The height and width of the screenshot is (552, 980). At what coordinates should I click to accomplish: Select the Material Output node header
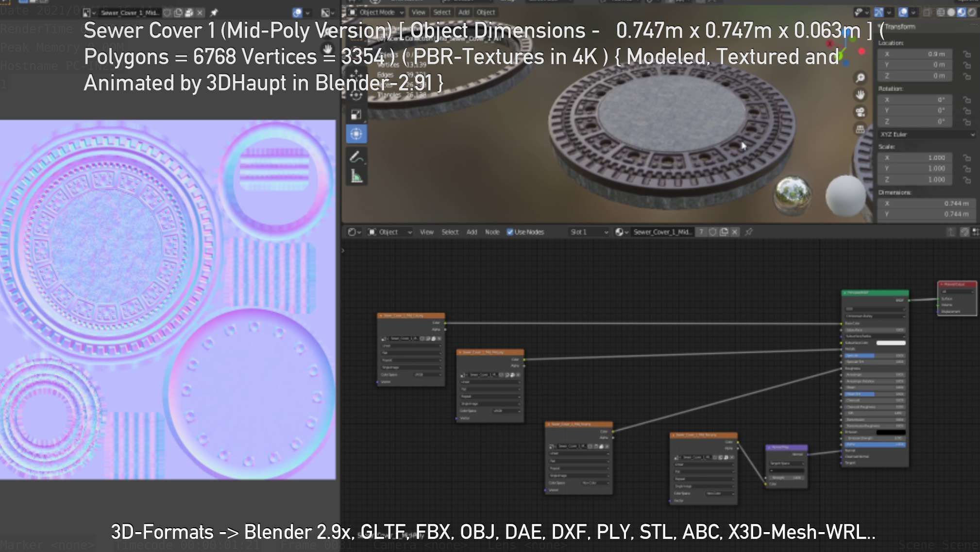pos(957,284)
